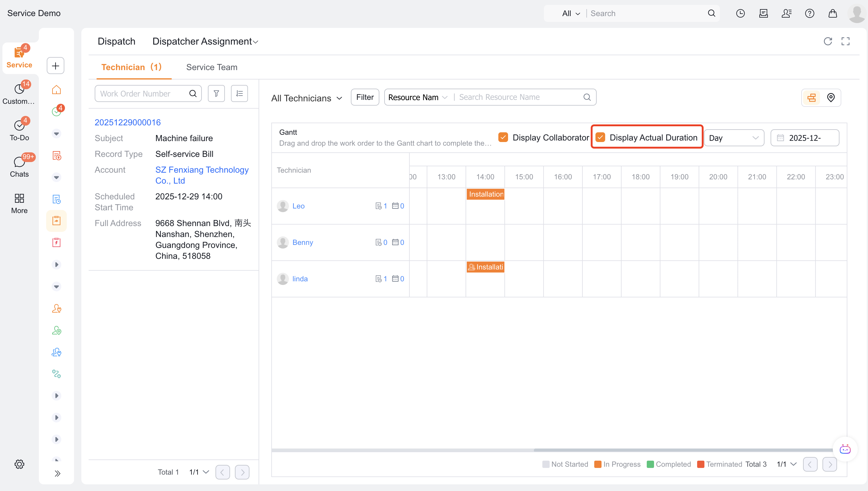Uncheck Display Collaborator checkbox
The image size is (868, 491).
coord(503,137)
